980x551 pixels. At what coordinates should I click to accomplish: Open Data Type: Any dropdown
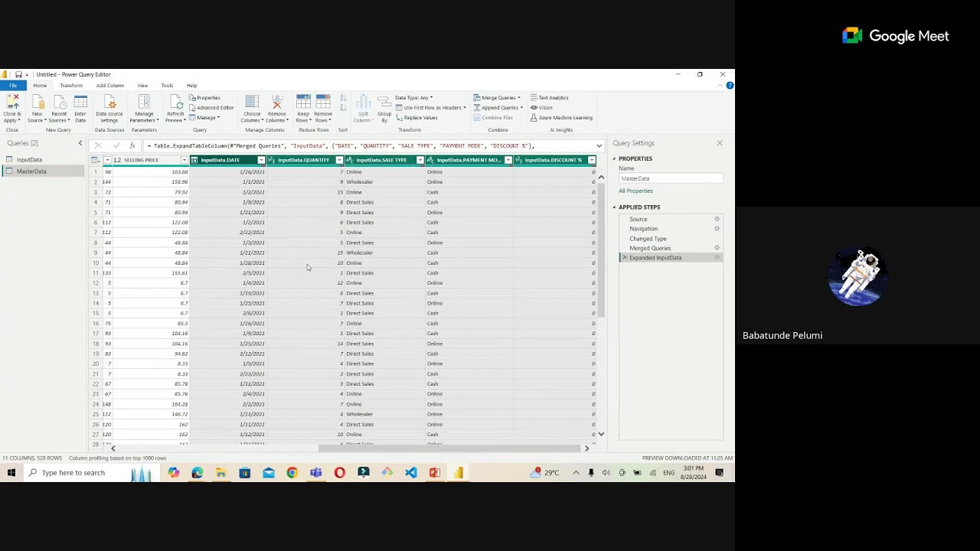point(413,98)
